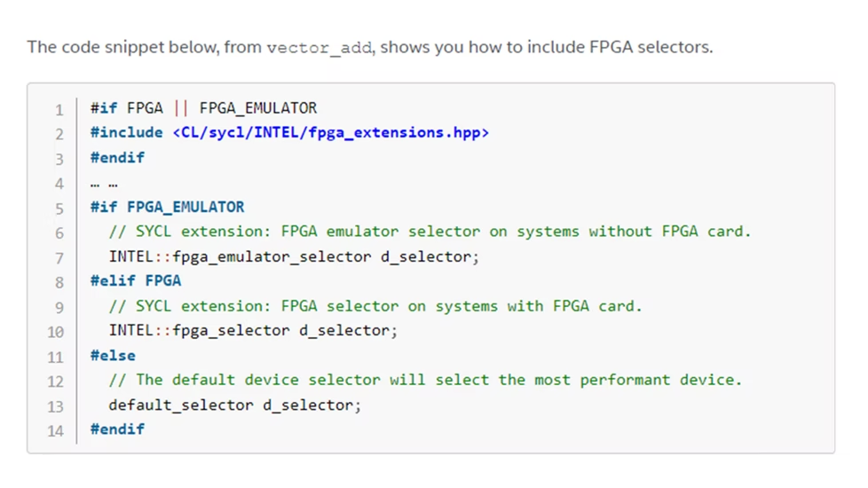The height and width of the screenshot is (488, 868).
Task: Click the vector_add inline code text
Action: click(319, 48)
